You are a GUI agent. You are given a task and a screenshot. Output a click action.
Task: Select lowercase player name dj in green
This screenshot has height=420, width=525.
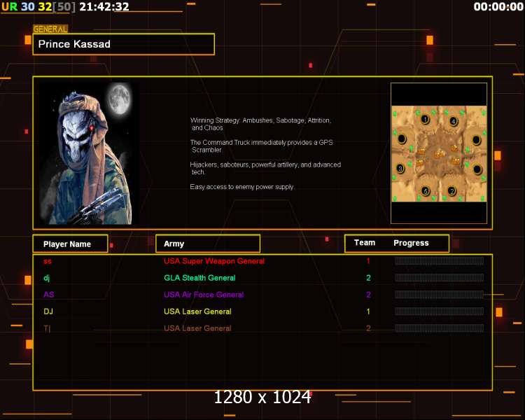tap(46, 278)
